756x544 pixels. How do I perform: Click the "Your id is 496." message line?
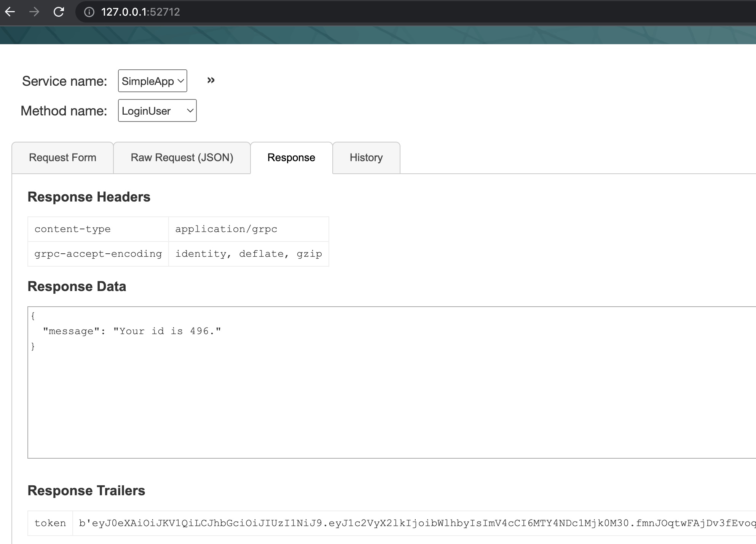[x=132, y=331]
